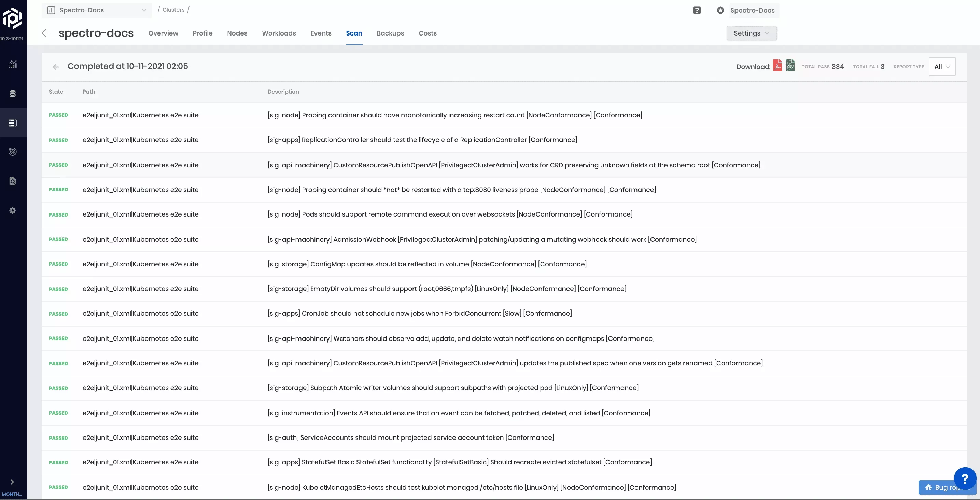The image size is (980, 500).
Task: Select the CronJob ForbidConcurrent test row
Action: click(419, 313)
